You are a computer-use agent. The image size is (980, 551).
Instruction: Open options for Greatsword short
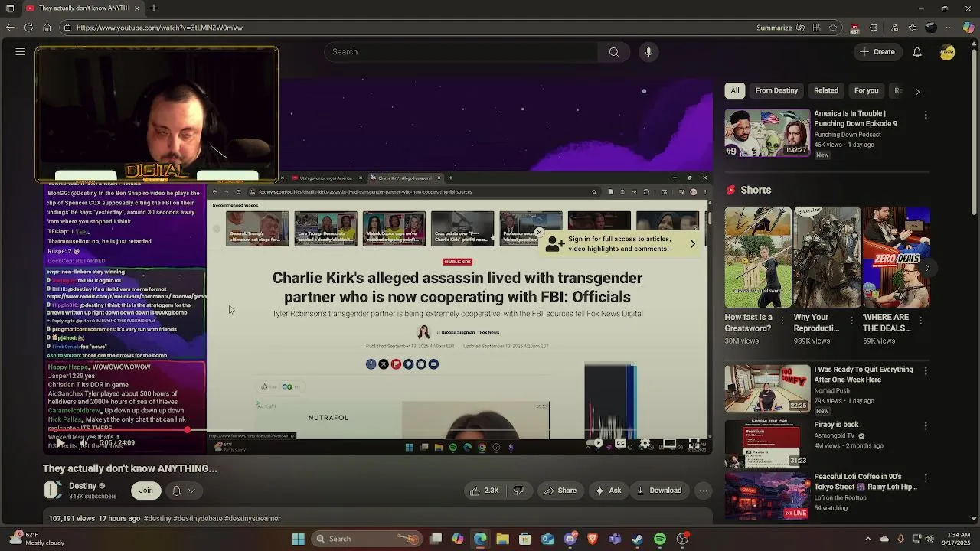coord(782,321)
